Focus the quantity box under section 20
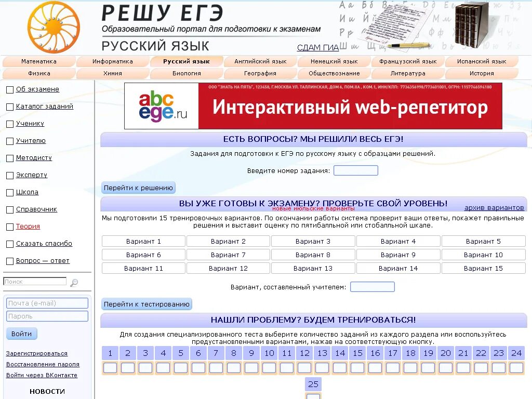The width and height of the screenshot is (532, 399). tap(446, 368)
